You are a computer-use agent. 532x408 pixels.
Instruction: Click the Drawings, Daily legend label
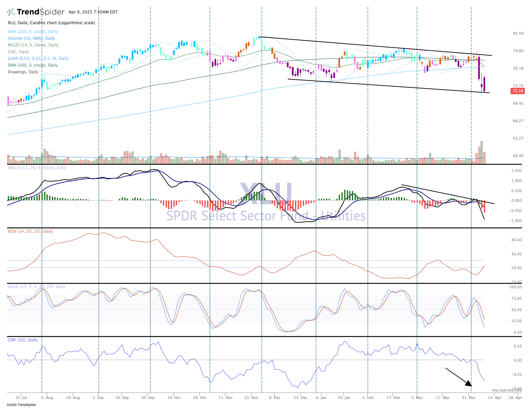click(x=23, y=72)
